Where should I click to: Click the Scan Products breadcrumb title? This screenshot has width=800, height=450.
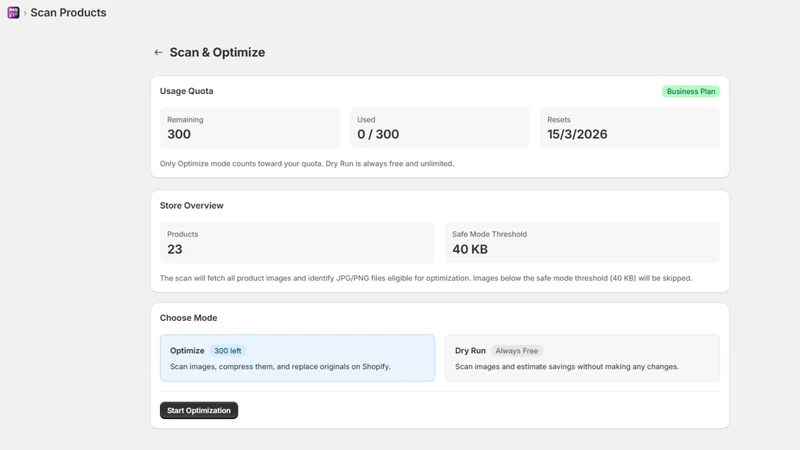click(x=68, y=12)
